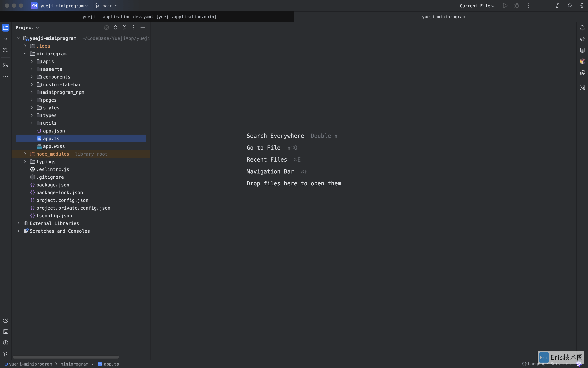Screen dimensions: 588x368
Task: Open Code With Me icon
Action: click(x=558, y=6)
